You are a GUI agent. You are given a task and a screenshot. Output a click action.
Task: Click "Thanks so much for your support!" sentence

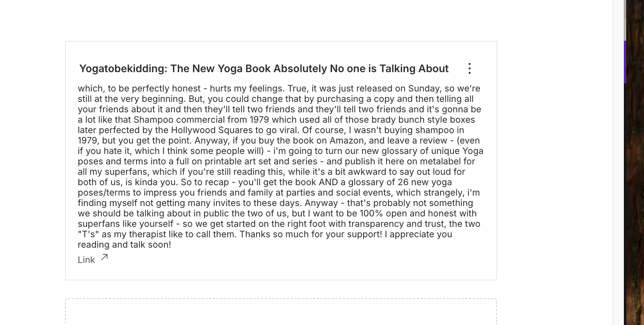[x=311, y=234]
